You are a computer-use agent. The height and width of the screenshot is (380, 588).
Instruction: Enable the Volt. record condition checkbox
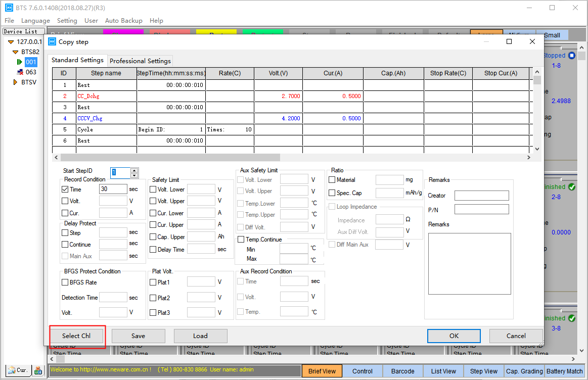coord(65,201)
